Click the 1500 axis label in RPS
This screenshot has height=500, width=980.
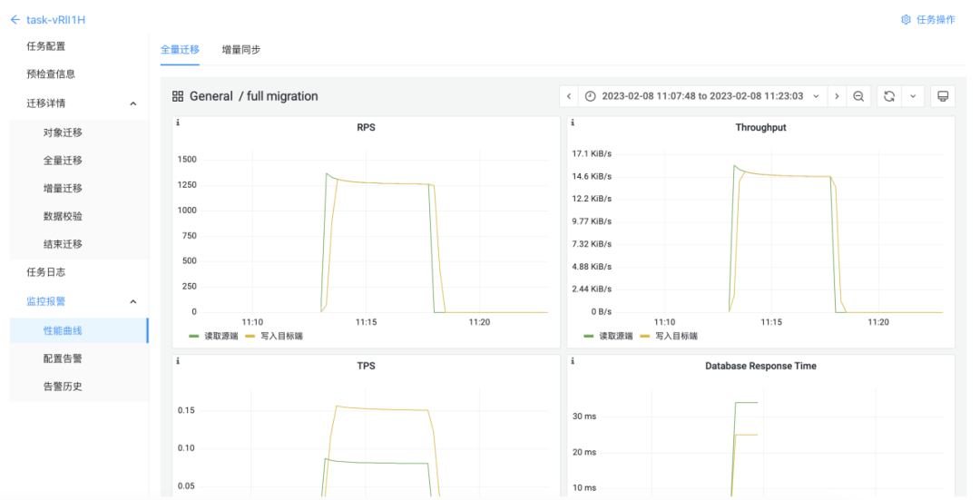(x=187, y=160)
